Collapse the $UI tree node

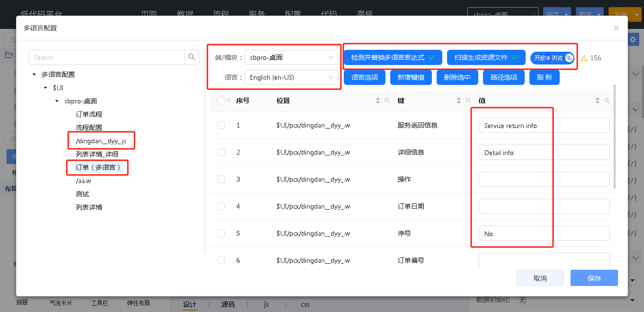tap(45, 88)
